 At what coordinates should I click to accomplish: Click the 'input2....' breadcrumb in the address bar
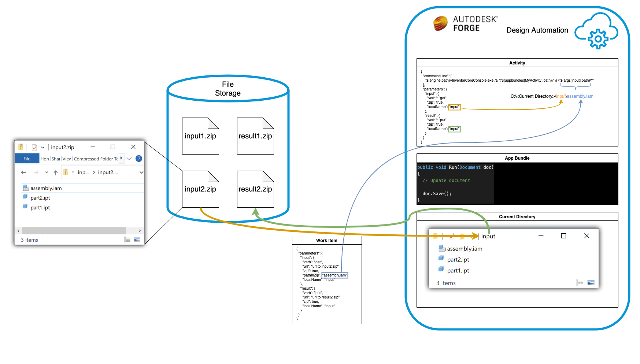[x=108, y=172]
